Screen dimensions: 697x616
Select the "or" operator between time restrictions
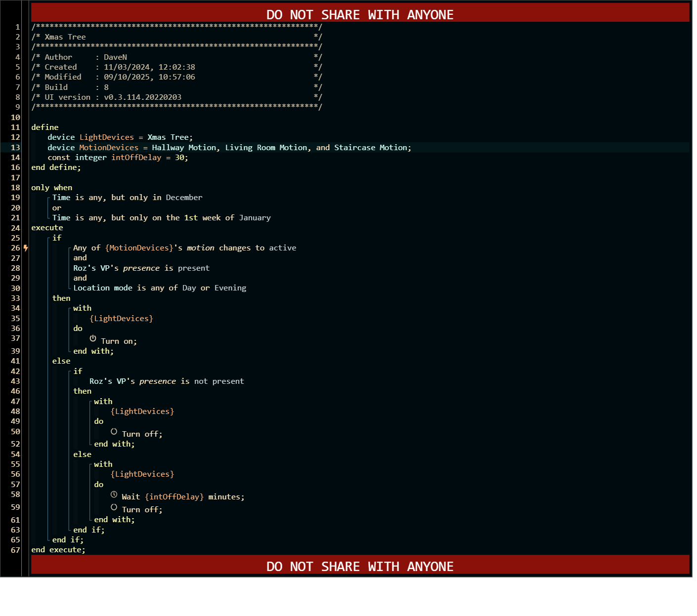pos(57,208)
